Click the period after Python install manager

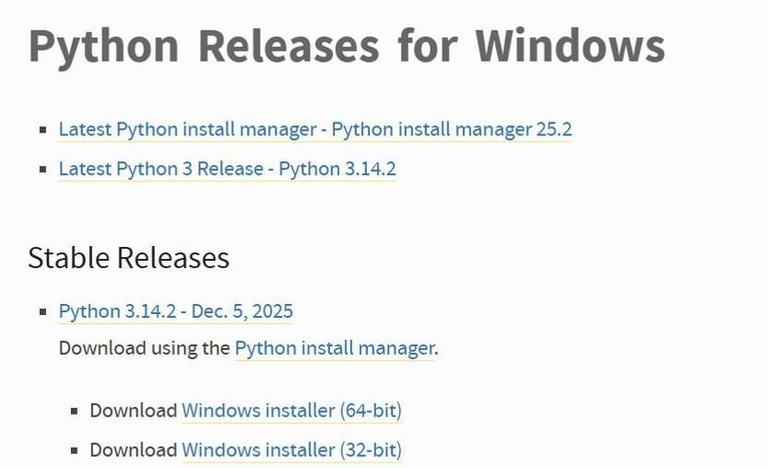(x=437, y=349)
